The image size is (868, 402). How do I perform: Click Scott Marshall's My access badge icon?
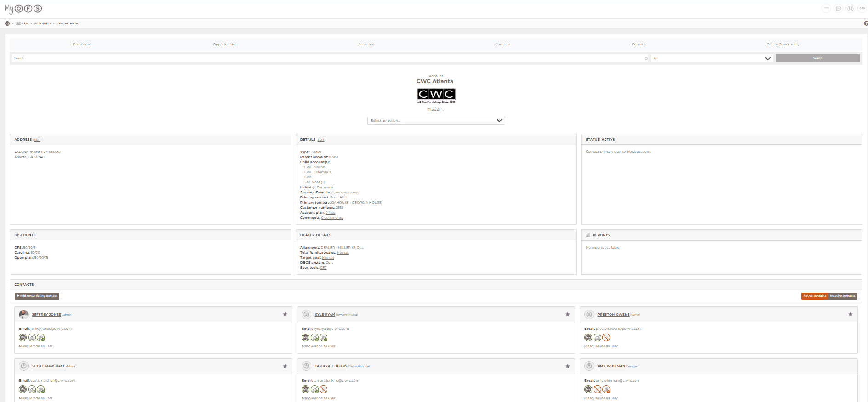23,389
